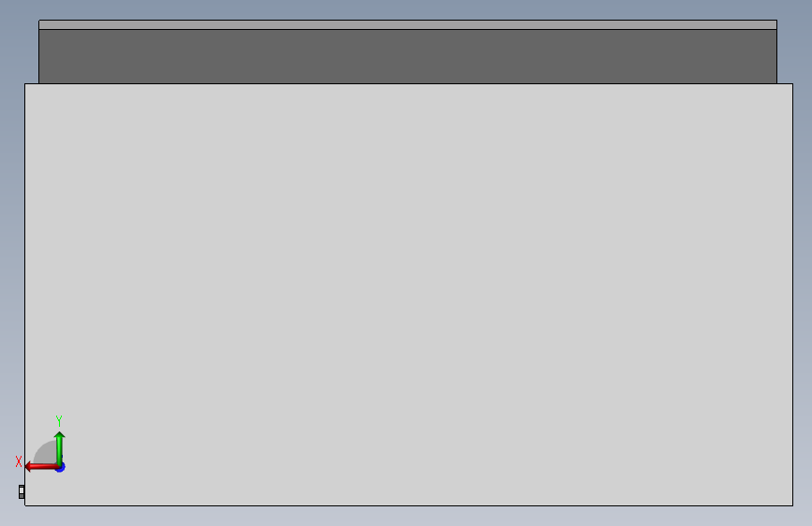Select the bottom right corner of front face
812x526 pixels.
coord(793,505)
